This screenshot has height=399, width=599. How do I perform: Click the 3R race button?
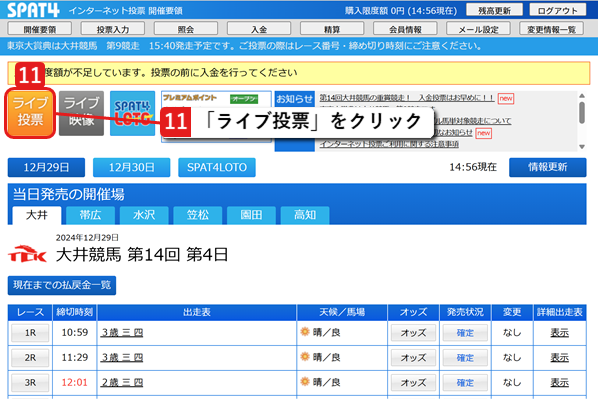coord(30,383)
